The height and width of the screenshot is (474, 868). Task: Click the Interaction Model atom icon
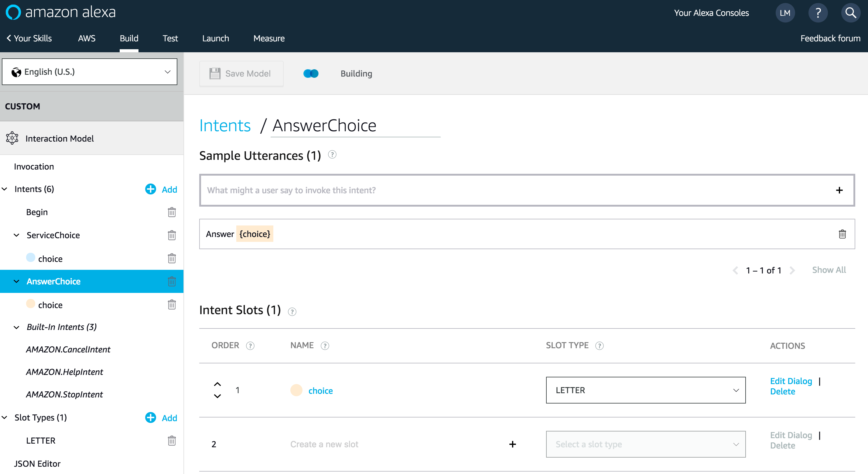pos(12,138)
